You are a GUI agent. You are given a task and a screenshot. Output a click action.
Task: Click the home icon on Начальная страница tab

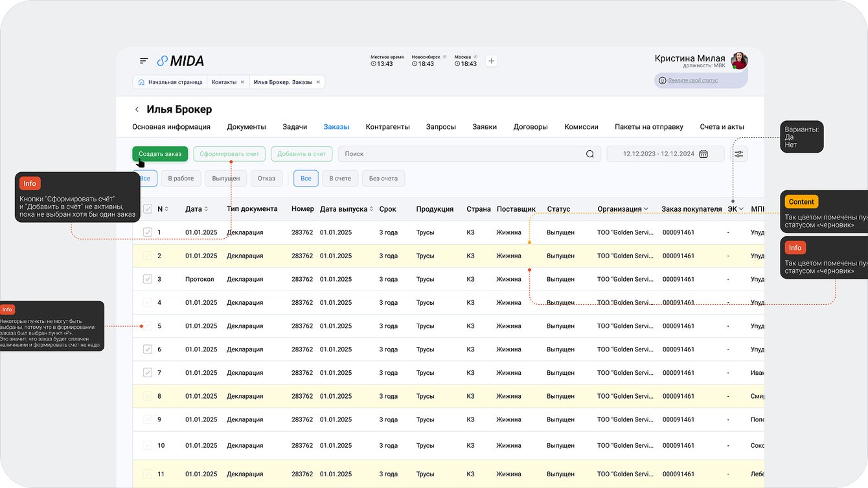141,82
